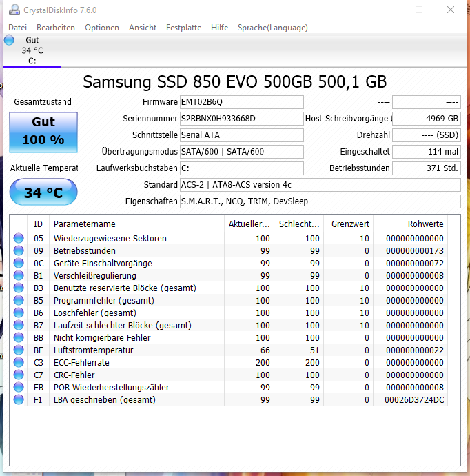470x476 pixels.
Task: Open the Sprache(Language) menu
Action: pyautogui.click(x=273, y=28)
